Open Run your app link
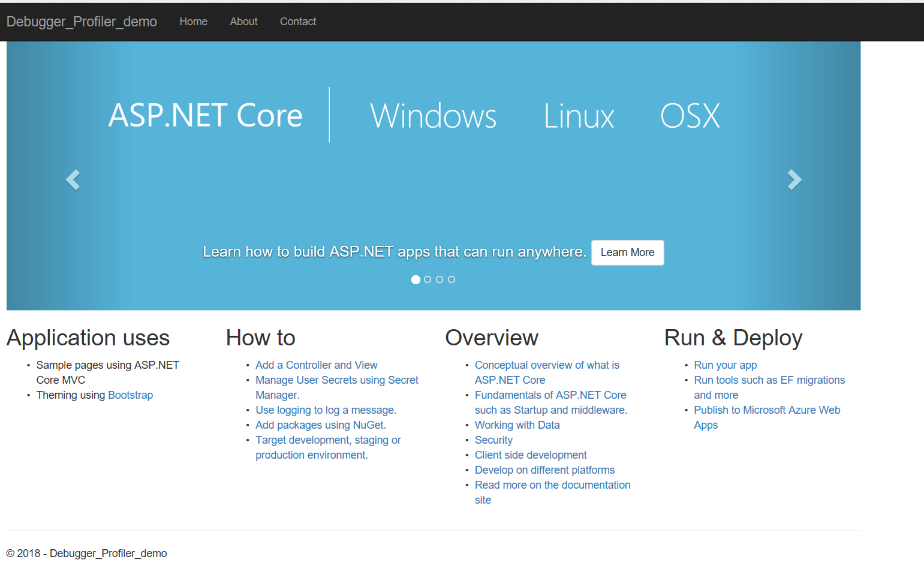 pos(725,365)
